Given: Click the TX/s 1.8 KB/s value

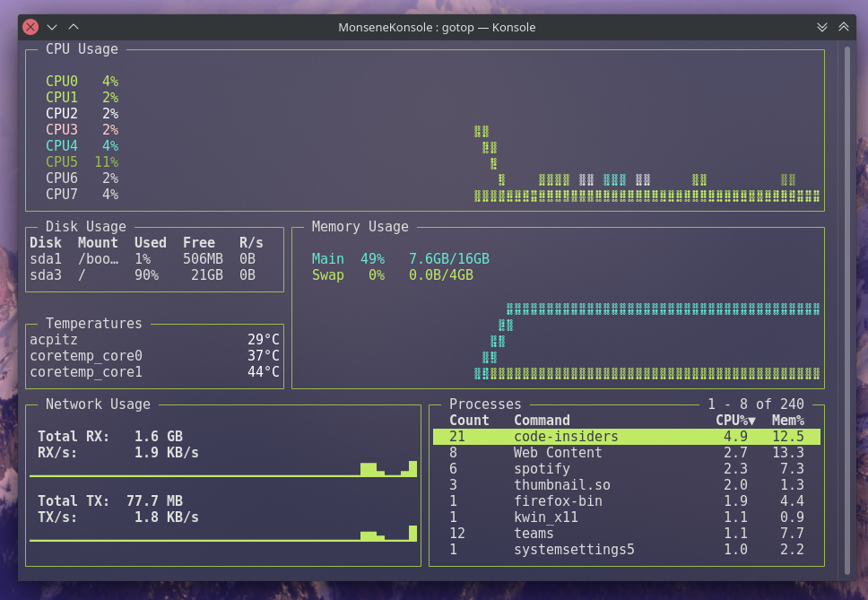Looking at the screenshot, I should 166,517.
